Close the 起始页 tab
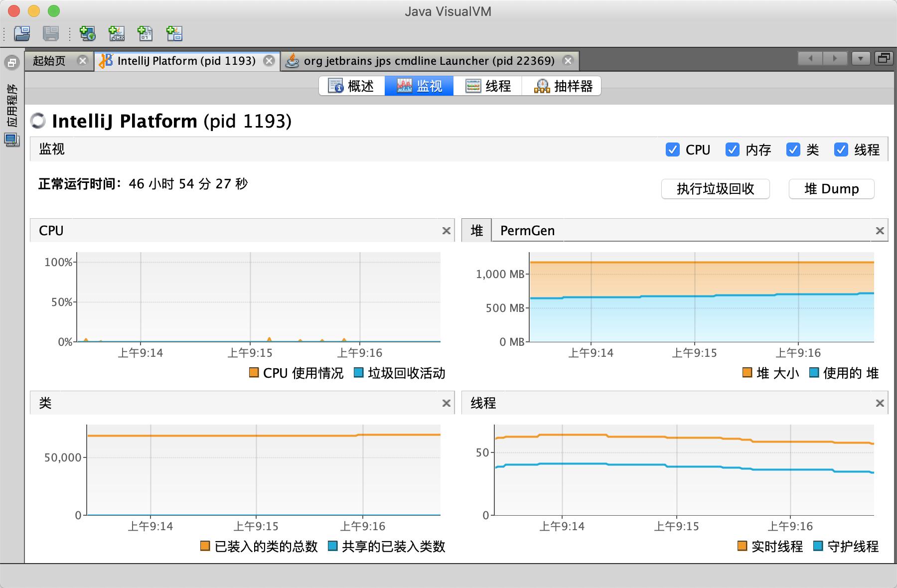Viewport: 897px width, 588px height. point(83,61)
